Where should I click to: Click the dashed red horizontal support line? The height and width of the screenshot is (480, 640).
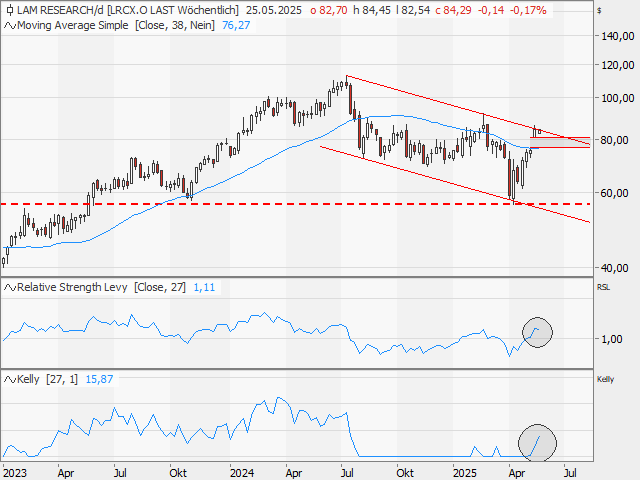(x=296, y=204)
